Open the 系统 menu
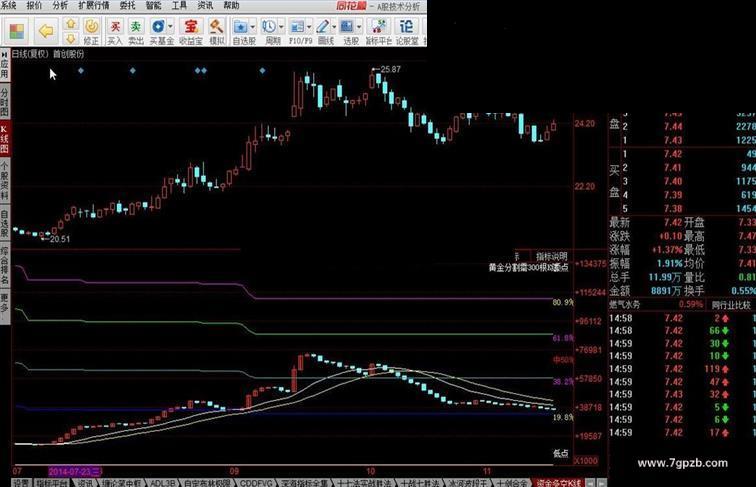Viewport: 756px width, 487px height. click(x=9, y=5)
